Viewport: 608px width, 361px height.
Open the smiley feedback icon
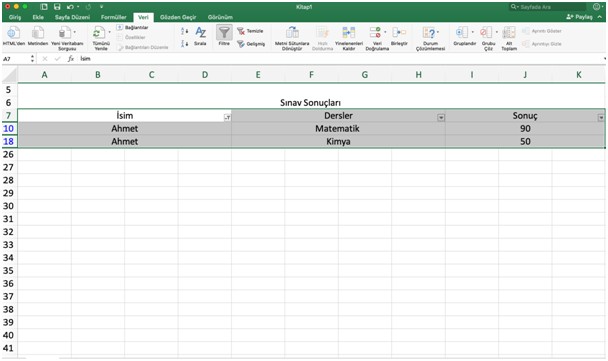(x=596, y=7)
